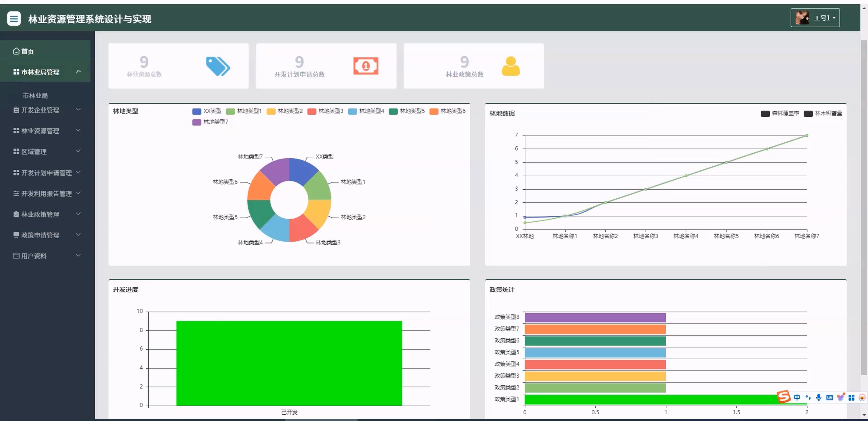Screen dimensions: 868x421
Task: Go to 首页 in the sidebar
Action: tap(28, 51)
